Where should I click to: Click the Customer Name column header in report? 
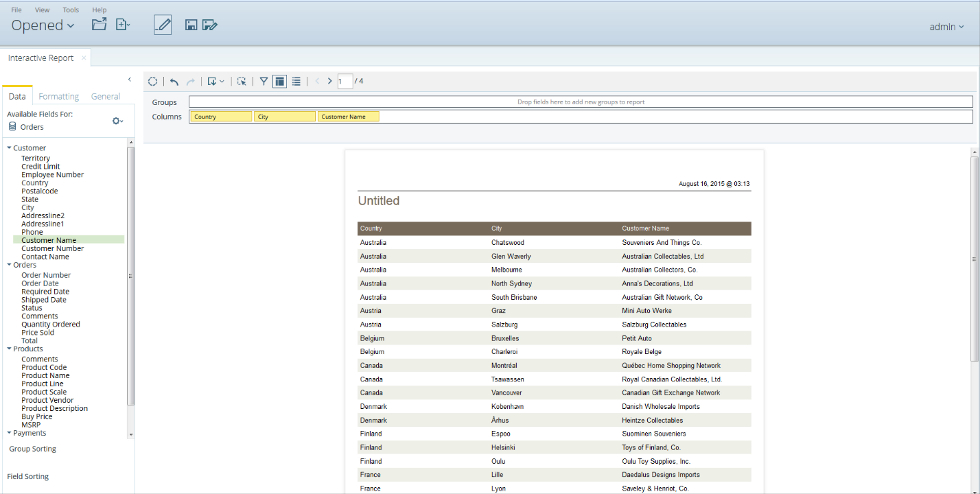click(646, 228)
